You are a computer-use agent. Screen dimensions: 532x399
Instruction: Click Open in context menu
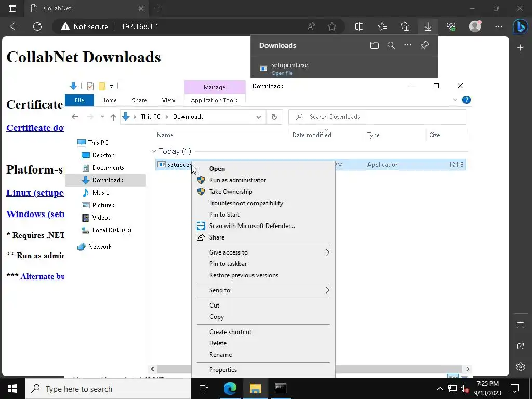263,169
